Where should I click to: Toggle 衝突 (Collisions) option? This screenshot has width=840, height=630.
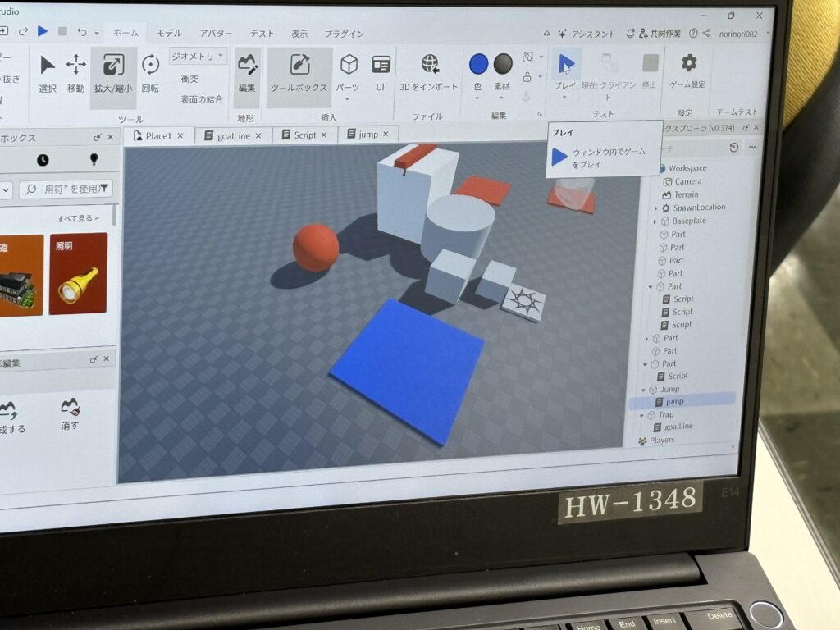[x=189, y=79]
